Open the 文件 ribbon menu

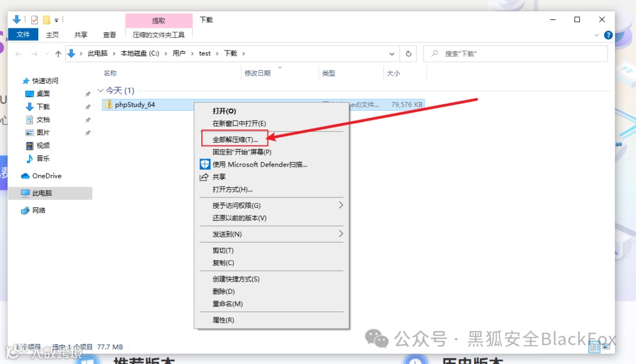pyautogui.click(x=23, y=35)
